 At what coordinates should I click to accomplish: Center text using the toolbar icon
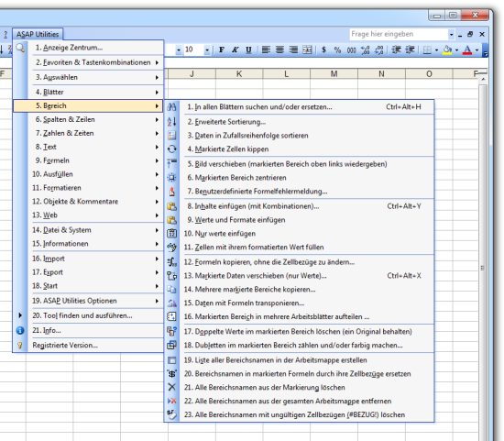tap(279, 50)
